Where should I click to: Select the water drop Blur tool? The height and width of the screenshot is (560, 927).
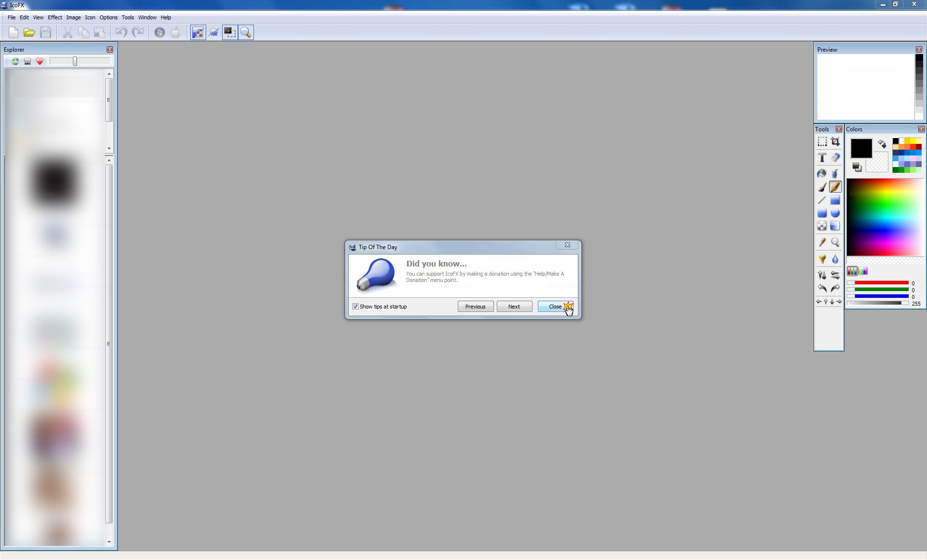point(835,259)
